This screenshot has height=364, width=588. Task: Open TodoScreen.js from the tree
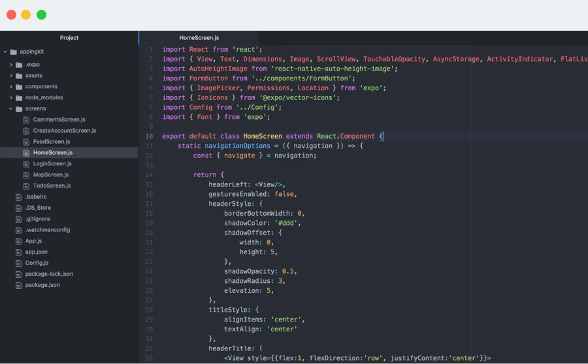coord(52,186)
